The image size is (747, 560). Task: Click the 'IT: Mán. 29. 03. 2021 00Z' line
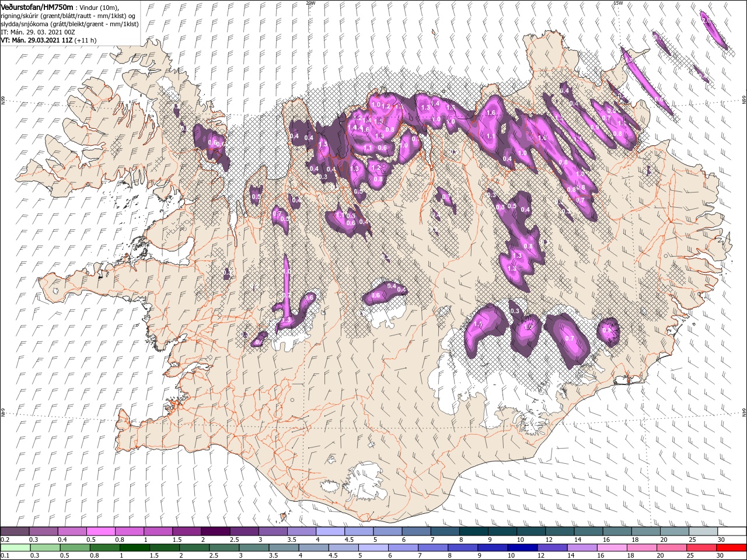[x=38, y=32]
